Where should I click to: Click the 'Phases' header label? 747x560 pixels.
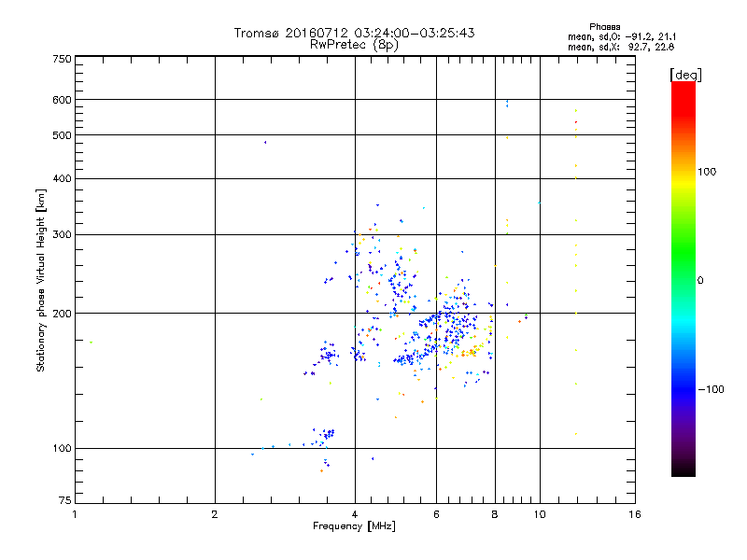point(604,27)
